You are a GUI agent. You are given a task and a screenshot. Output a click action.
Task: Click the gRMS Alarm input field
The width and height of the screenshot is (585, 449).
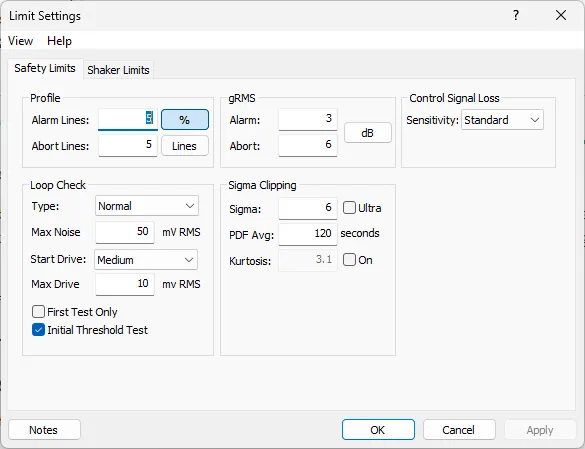click(308, 119)
